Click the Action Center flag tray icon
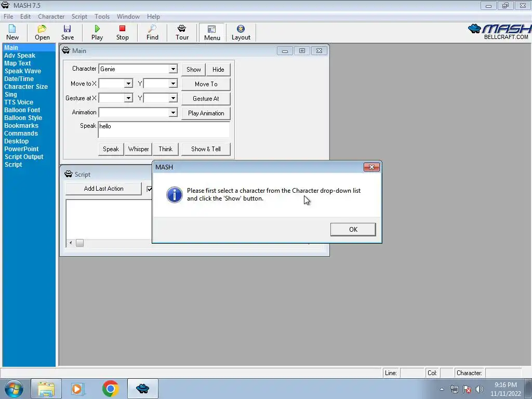This screenshot has width=532, height=399. pos(467,389)
